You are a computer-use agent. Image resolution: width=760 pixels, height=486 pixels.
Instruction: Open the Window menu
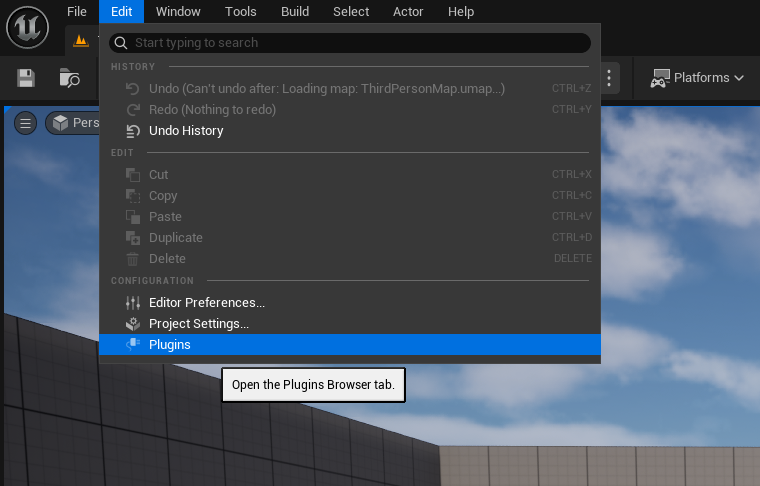178,11
